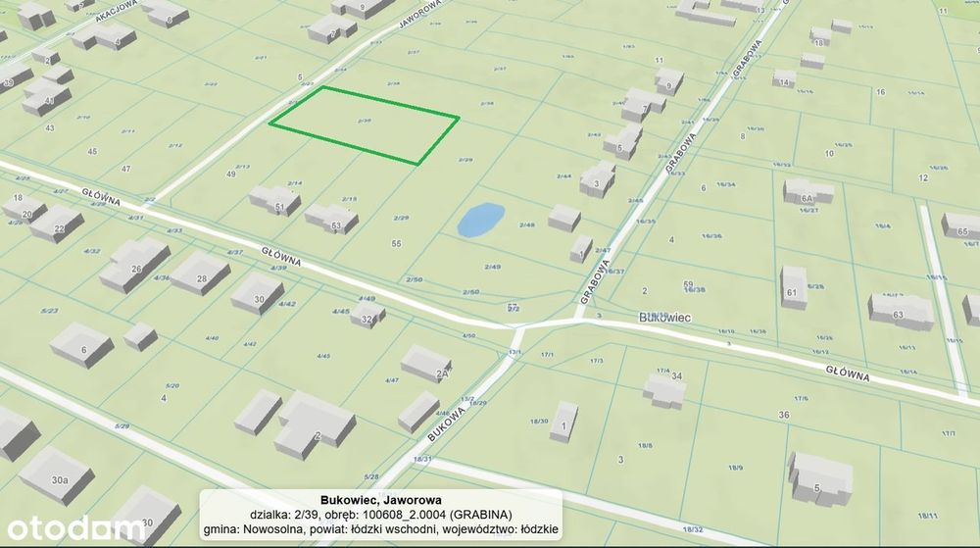
Task: Click parcel label 4/37
Action: (234, 252)
